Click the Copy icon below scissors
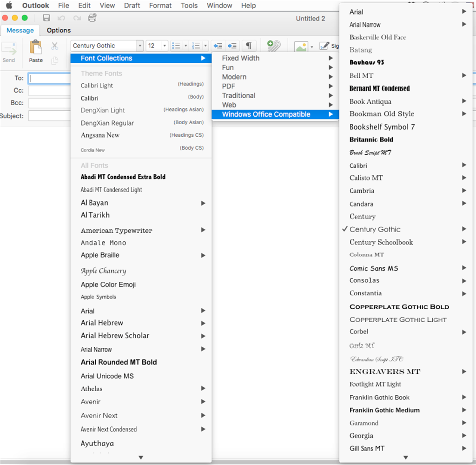The height and width of the screenshot is (465, 476). click(x=55, y=60)
